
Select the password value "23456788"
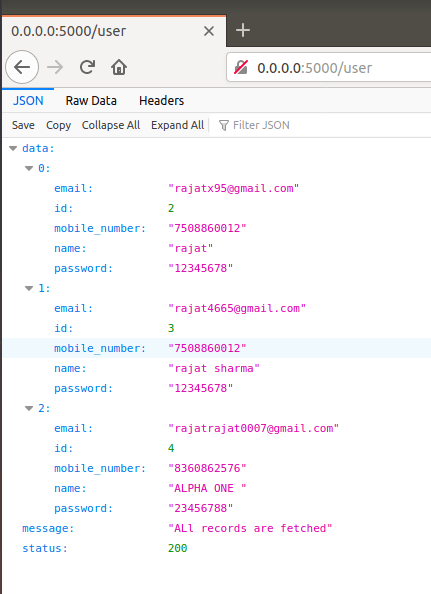pos(200,508)
